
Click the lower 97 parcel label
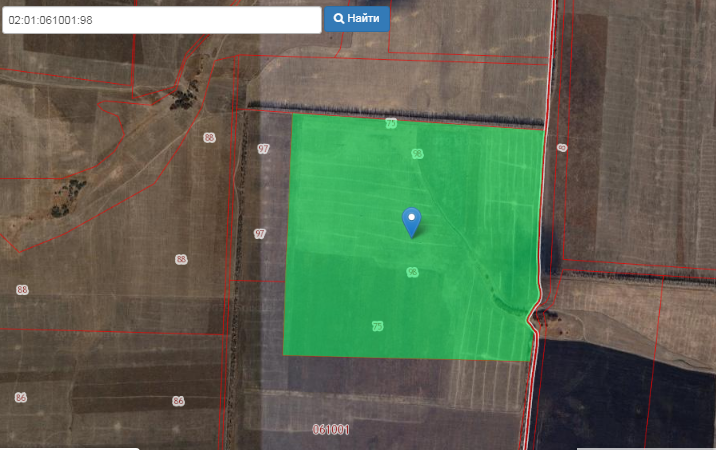(x=260, y=233)
